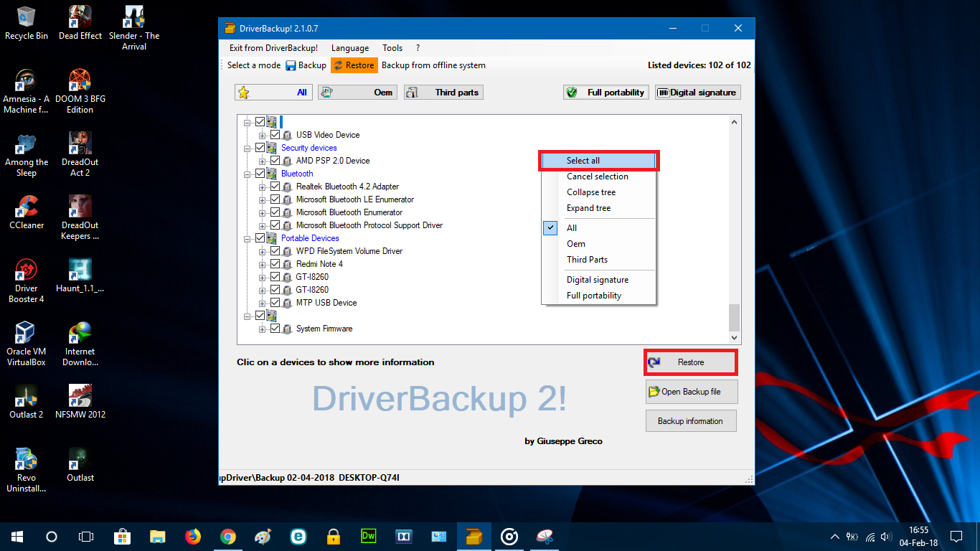Collapse the Portable Devices tree node
The width and height of the screenshot is (980, 551).
coord(248,238)
